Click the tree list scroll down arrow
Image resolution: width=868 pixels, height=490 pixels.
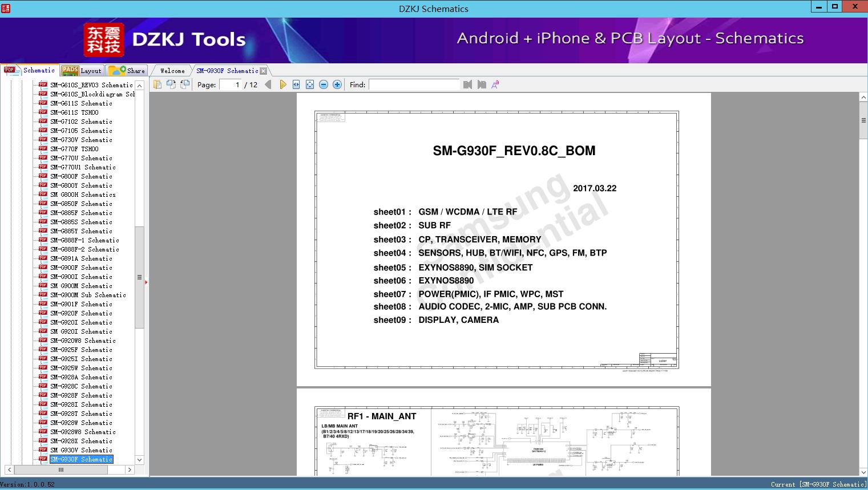coord(139,460)
